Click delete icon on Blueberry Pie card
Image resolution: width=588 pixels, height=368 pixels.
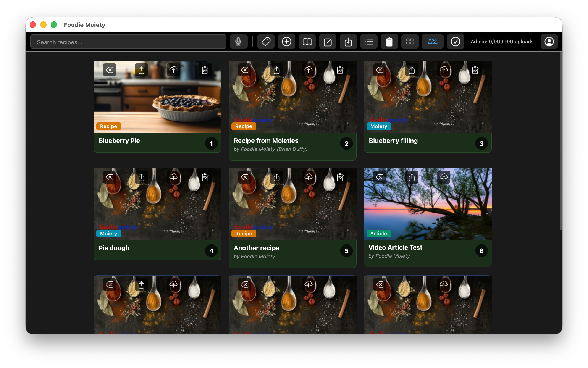pos(110,70)
